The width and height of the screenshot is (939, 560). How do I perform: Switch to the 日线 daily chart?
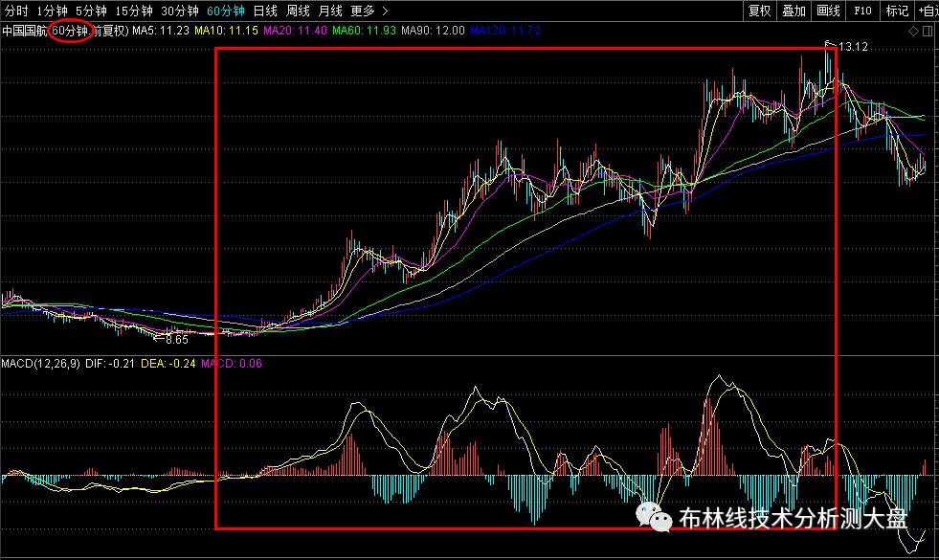tap(265, 11)
